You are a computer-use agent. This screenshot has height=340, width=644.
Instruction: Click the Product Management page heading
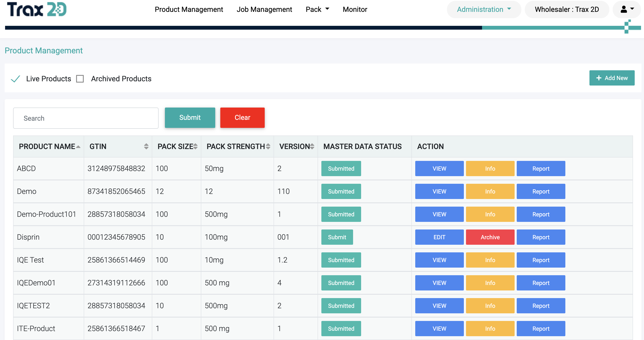[44, 51]
